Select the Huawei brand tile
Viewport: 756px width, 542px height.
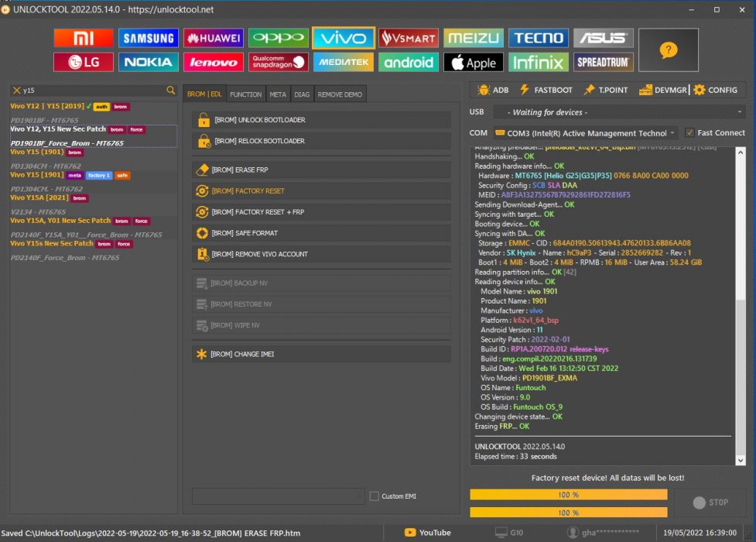click(x=213, y=38)
